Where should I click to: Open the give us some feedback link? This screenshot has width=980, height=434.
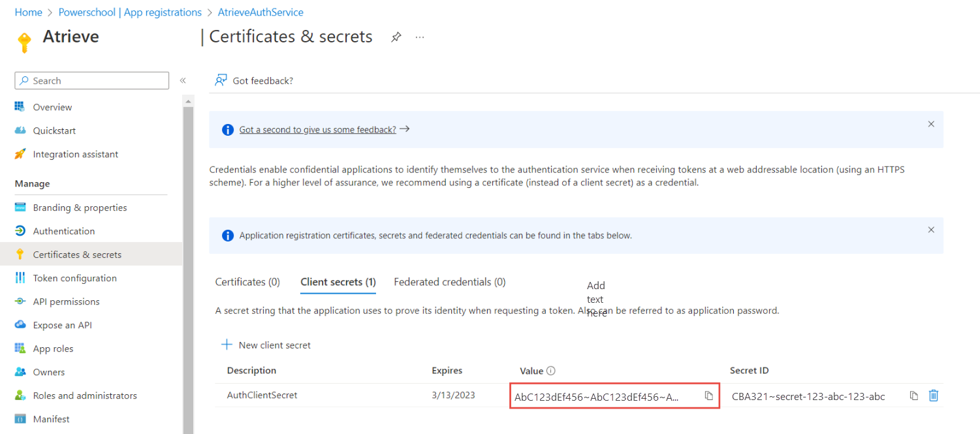click(x=317, y=129)
